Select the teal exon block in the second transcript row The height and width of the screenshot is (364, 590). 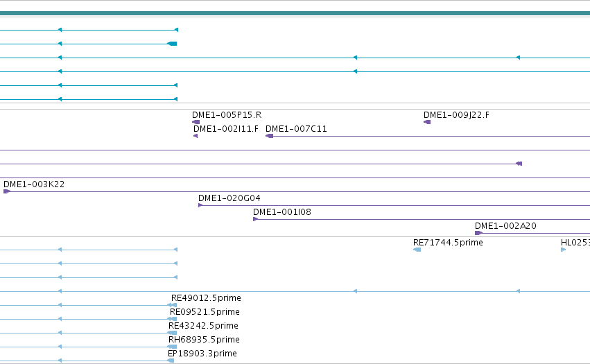(173, 44)
